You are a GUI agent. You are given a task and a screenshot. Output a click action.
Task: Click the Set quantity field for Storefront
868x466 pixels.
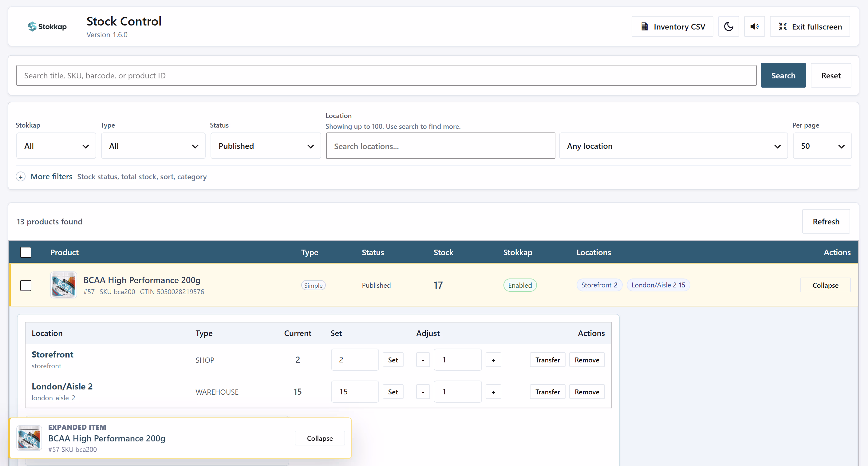(354, 360)
